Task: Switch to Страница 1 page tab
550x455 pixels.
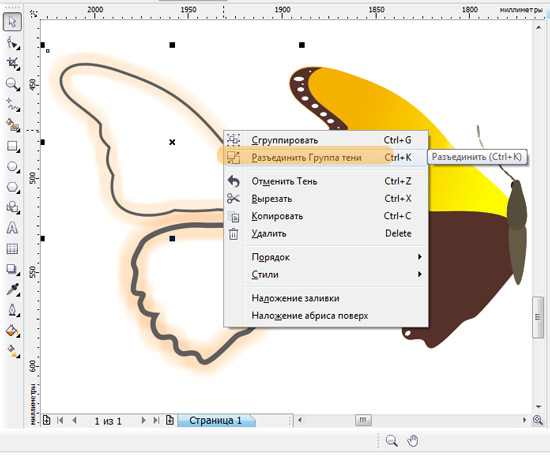Action: (x=216, y=420)
